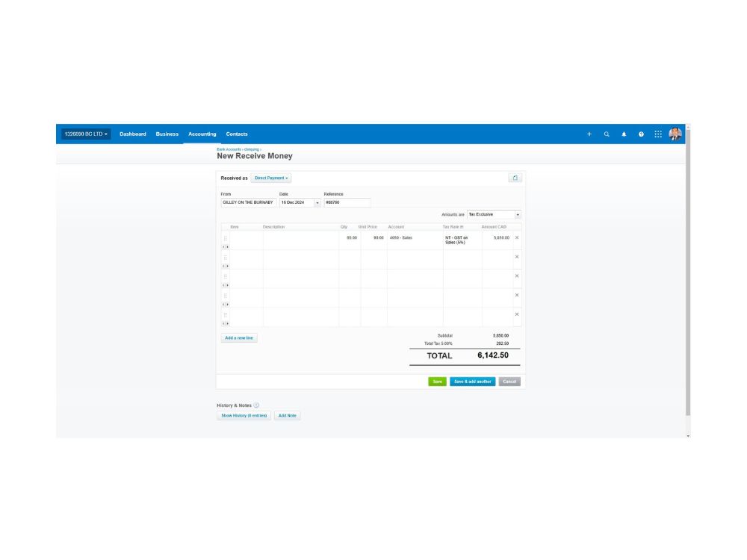Add a new line

(x=239, y=338)
